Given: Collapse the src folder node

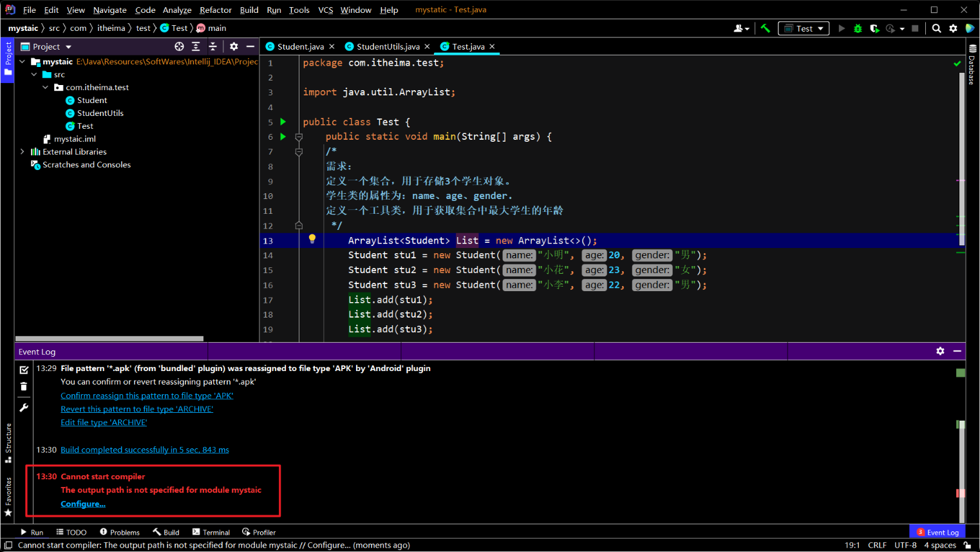Looking at the screenshot, I should [34, 75].
